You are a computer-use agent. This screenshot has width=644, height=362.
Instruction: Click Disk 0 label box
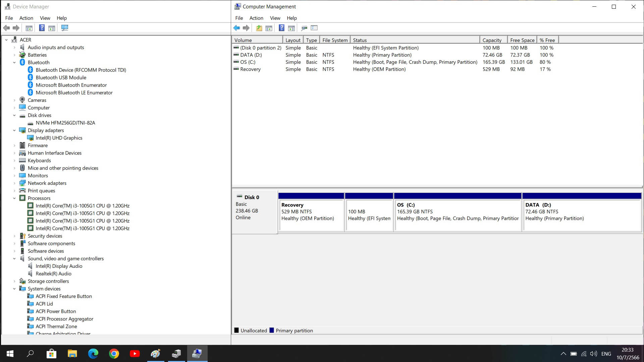[x=255, y=212]
